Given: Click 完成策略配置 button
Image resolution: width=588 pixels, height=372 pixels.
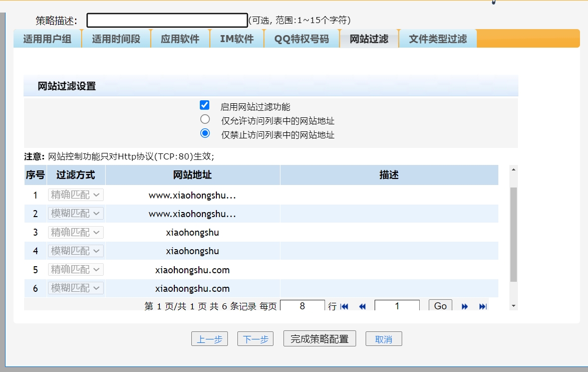Looking at the screenshot, I should pos(320,338).
